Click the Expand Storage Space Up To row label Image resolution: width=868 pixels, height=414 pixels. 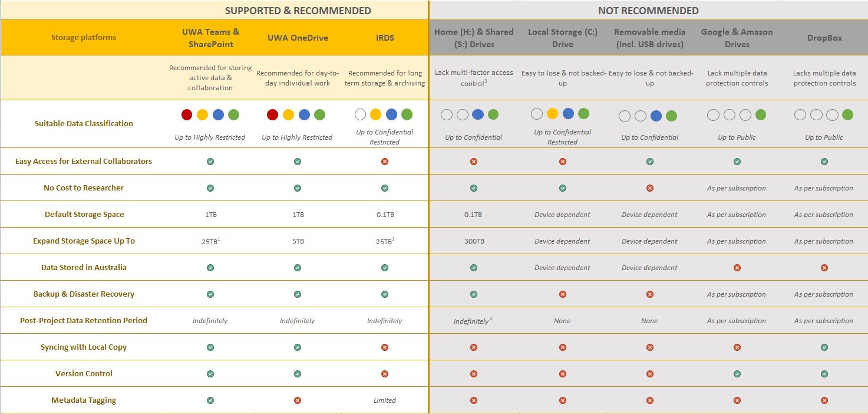83,241
